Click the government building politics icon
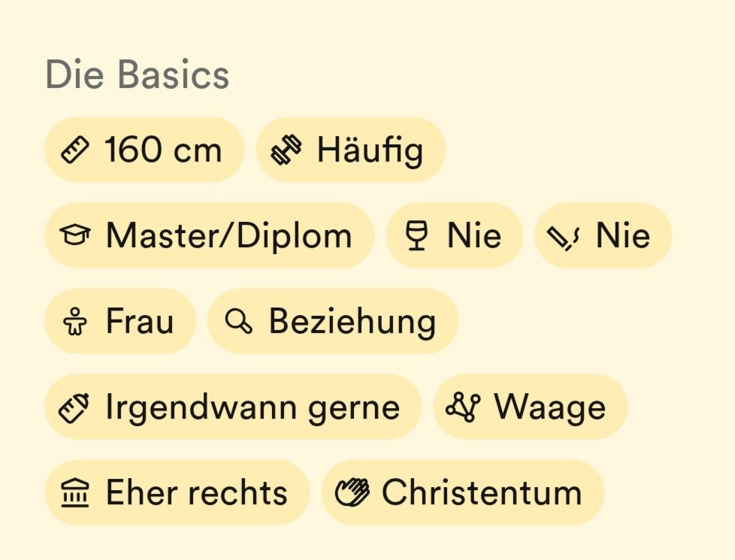Image resolution: width=735 pixels, height=560 pixels. pyautogui.click(x=75, y=493)
